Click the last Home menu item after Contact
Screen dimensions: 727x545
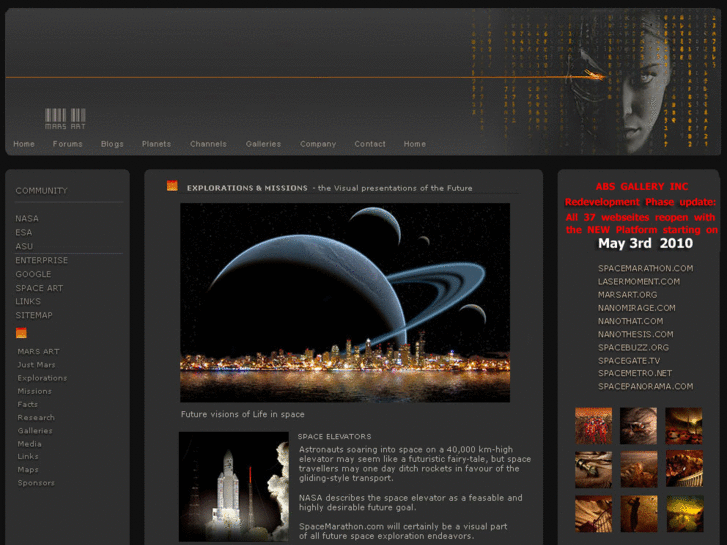(415, 144)
